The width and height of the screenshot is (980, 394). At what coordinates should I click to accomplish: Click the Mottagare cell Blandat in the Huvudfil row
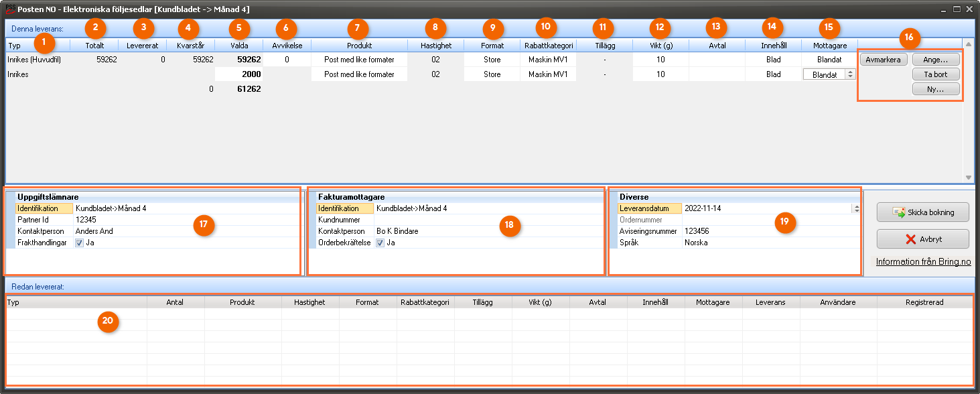[829, 60]
